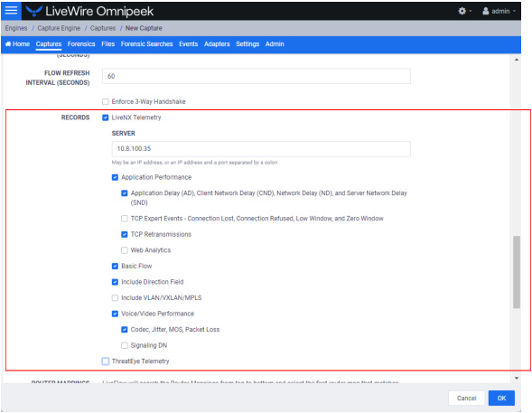Uncheck Include Direction Field checkbox
This screenshot has width=532, height=413.
tap(115, 282)
